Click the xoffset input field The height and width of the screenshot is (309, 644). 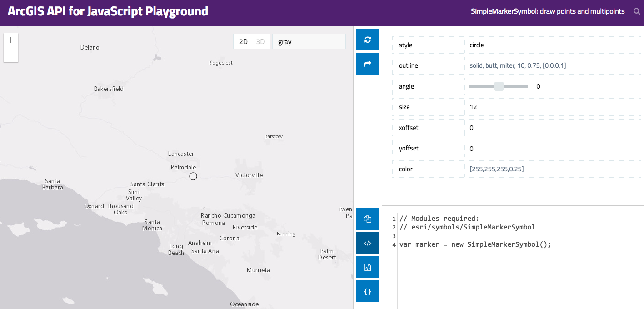pos(552,128)
